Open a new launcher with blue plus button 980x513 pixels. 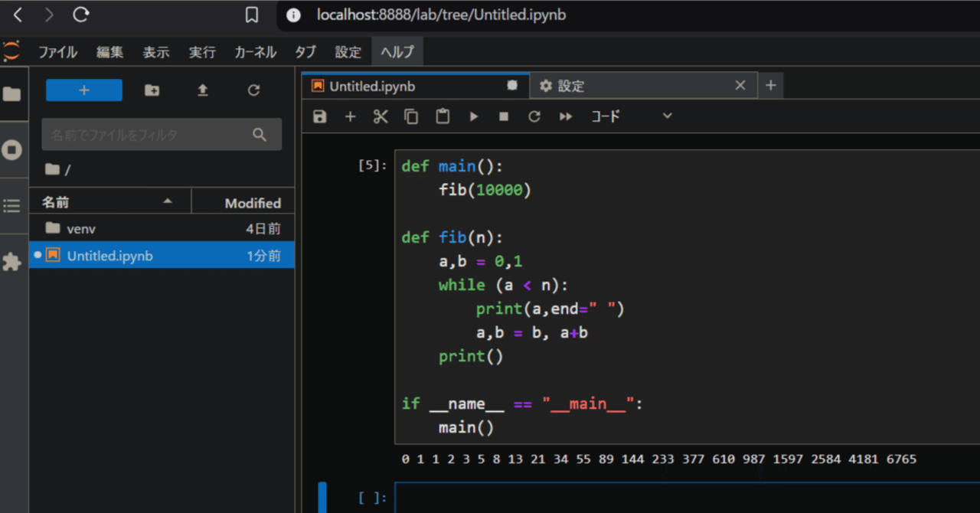tap(83, 90)
